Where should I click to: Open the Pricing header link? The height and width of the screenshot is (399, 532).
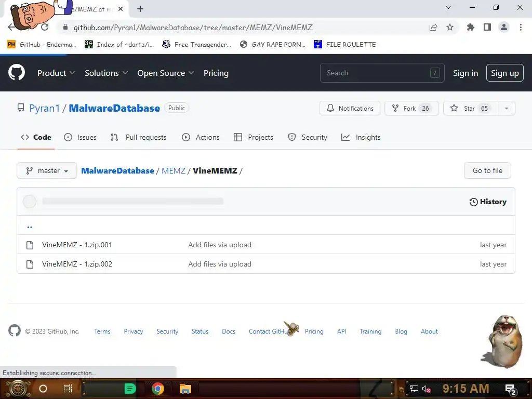216,73
